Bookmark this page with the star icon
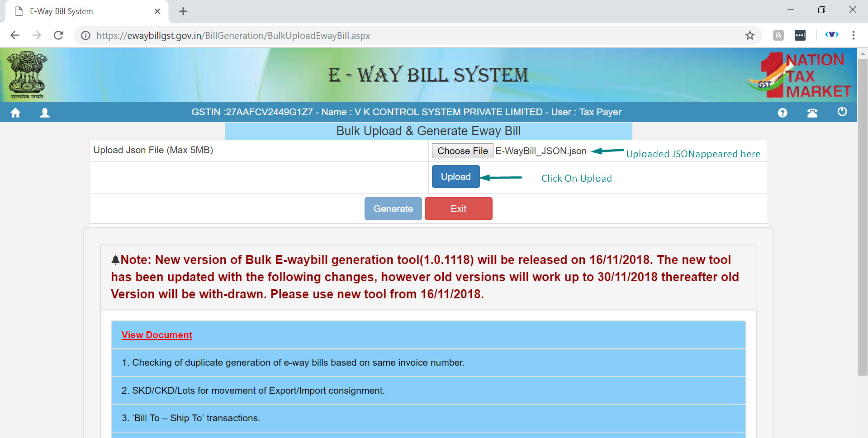This screenshot has height=438, width=868. 749,35
